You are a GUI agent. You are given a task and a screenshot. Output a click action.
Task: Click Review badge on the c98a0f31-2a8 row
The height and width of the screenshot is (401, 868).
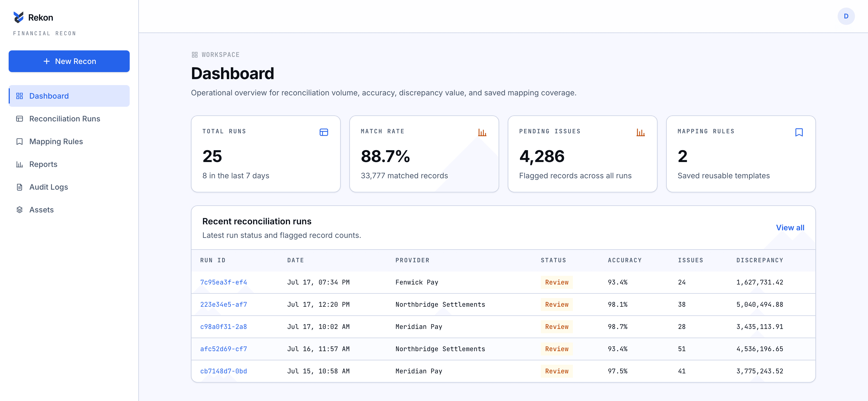click(557, 326)
